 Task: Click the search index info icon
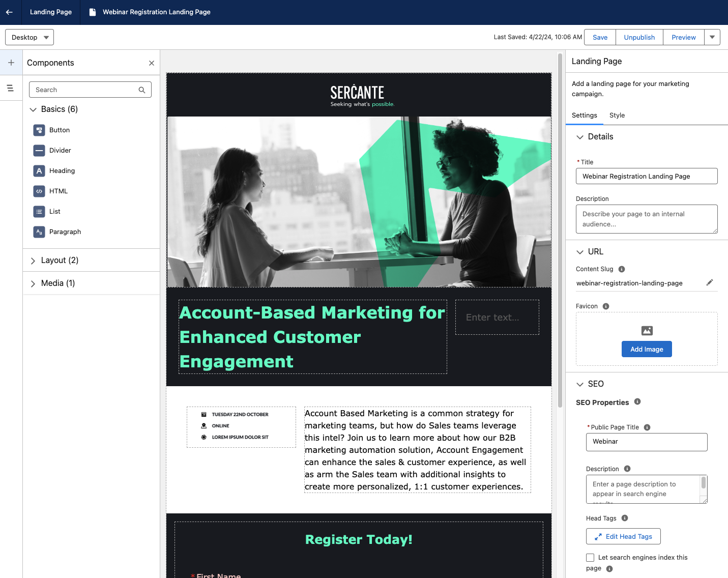point(609,569)
